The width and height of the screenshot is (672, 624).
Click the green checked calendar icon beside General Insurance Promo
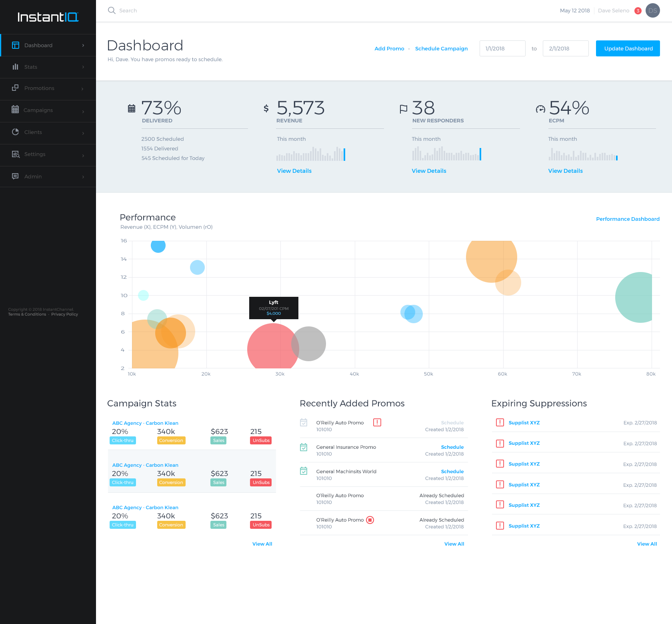[x=304, y=448]
